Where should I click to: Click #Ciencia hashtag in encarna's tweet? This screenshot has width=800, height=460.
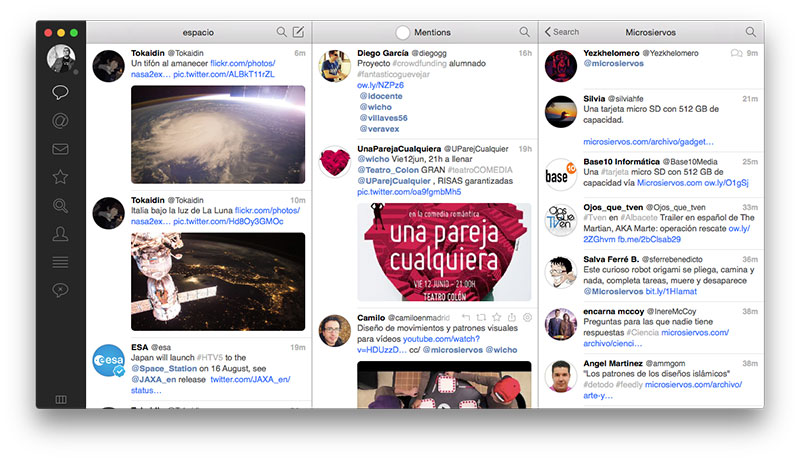point(642,333)
